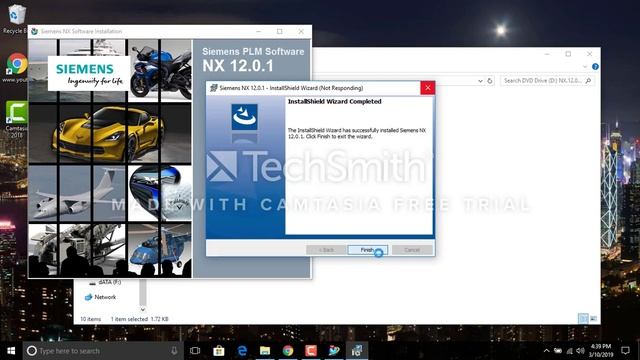Launch Microsoft Store from the taskbar

click(x=219, y=351)
